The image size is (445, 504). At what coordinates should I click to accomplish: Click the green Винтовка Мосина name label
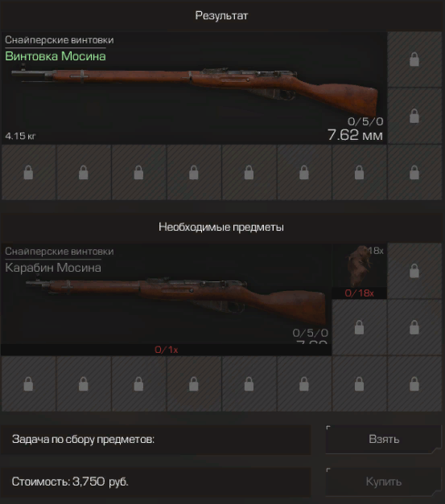[56, 56]
